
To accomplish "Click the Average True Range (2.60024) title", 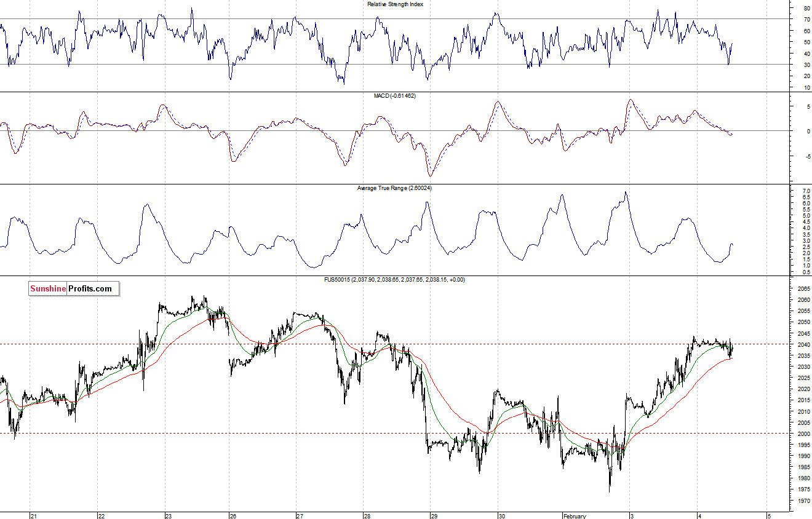I will click(395, 188).
